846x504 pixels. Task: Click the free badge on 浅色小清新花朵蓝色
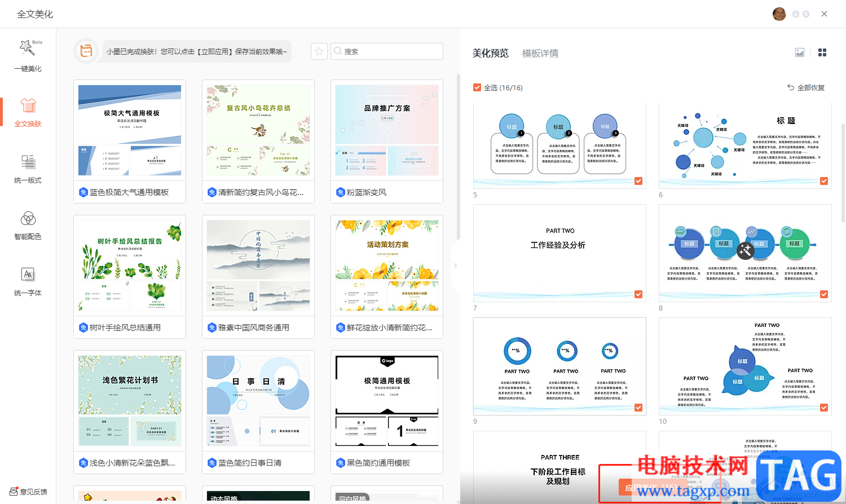click(83, 463)
